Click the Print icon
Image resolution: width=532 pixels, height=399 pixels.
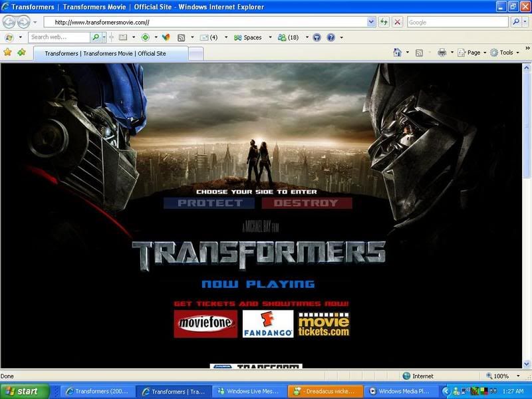pyautogui.click(x=442, y=53)
